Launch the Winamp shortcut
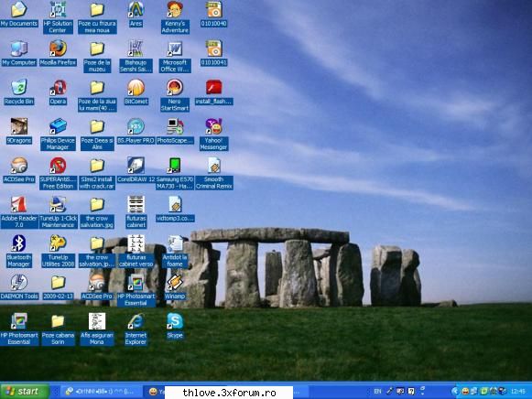The image size is (532, 399). tap(175, 287)
